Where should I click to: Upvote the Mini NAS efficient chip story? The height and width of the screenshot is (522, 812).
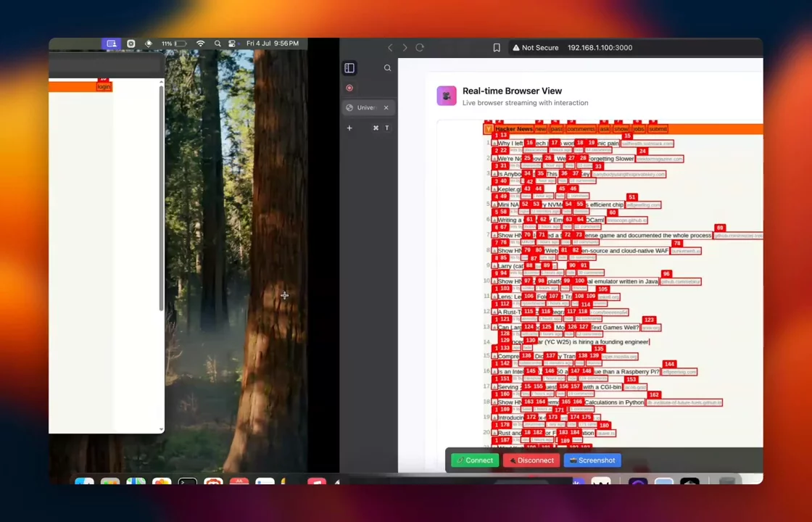(x=494, y=205)
